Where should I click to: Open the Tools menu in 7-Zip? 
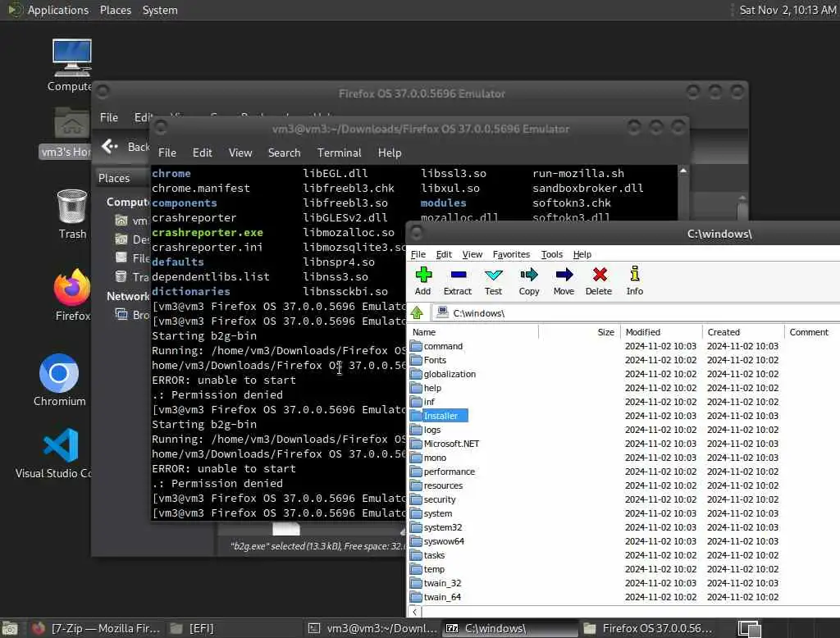[x=552, y=254]
